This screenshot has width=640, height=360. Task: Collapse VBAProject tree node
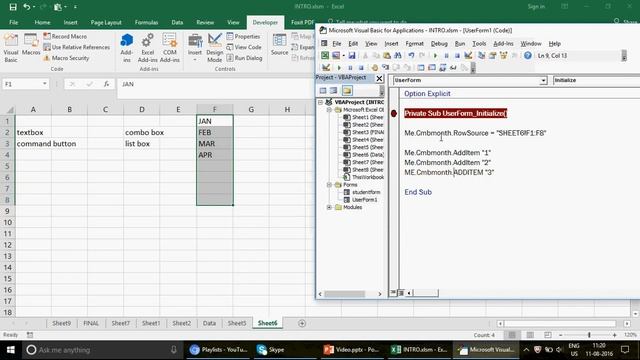(x=320, y=102)
